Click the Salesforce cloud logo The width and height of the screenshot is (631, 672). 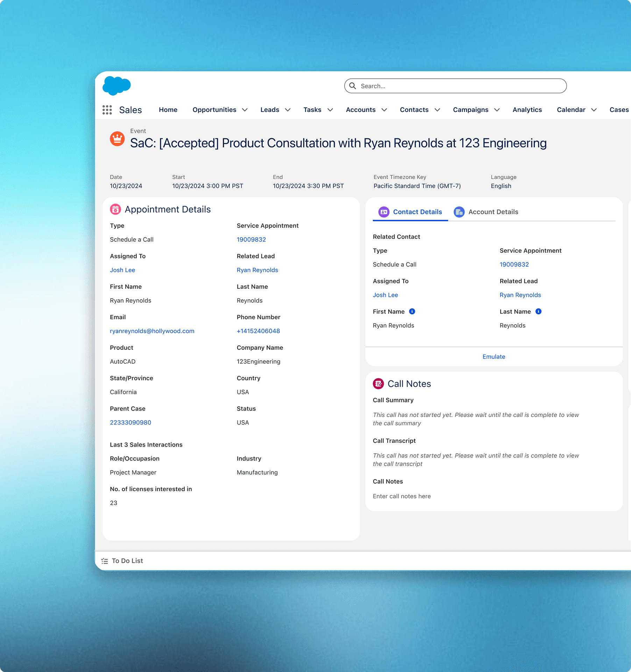click(x=116, y=86)
